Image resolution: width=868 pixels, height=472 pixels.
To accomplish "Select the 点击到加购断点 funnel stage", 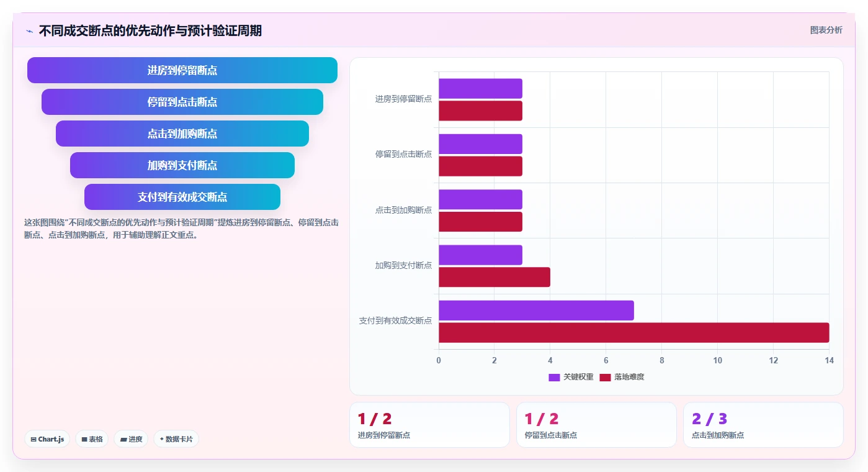I will [x=182, y=134].
